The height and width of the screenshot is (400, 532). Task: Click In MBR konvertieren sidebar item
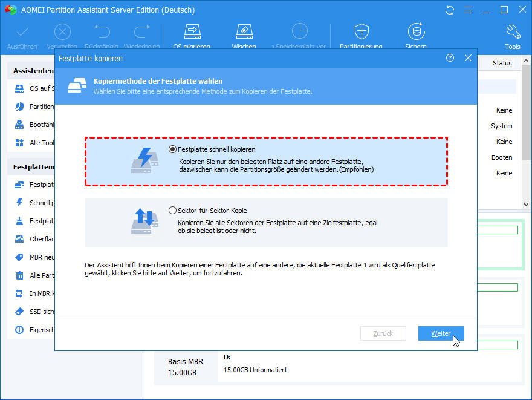[34, 293]
